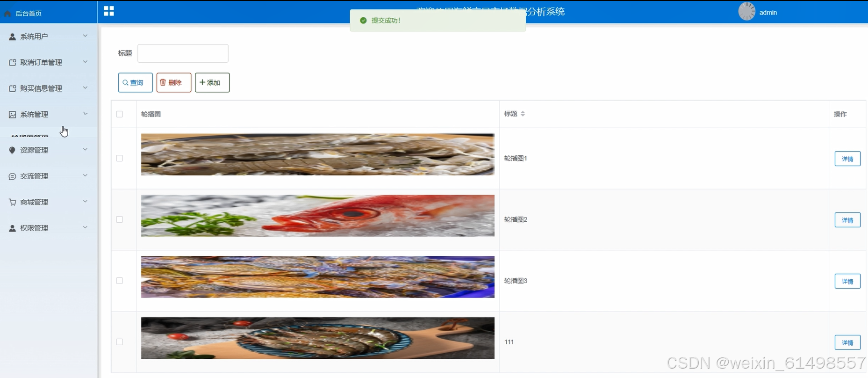The height and width of the screenshot is (378, 868).
Task: Expand the 商城管理 chevron
Action: coord(85,202)
